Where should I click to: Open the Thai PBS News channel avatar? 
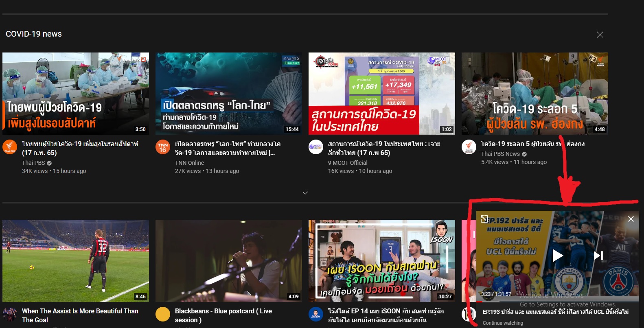point(469,147)
